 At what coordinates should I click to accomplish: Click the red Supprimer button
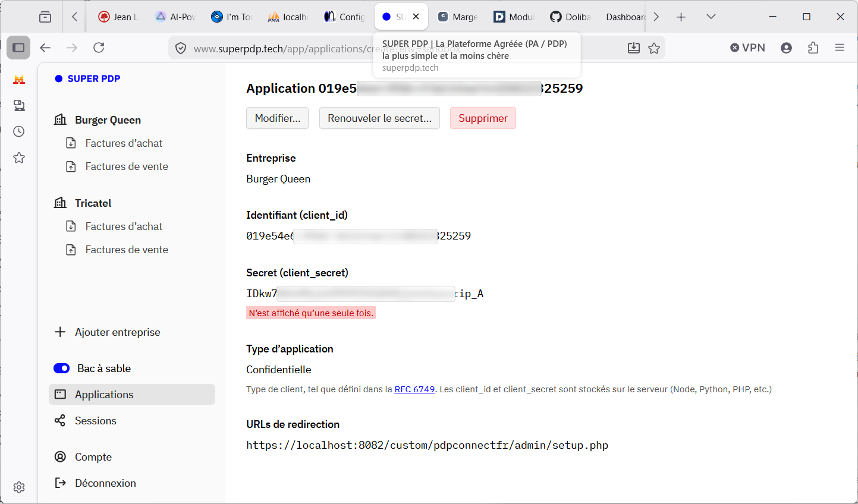pos(483,118)
